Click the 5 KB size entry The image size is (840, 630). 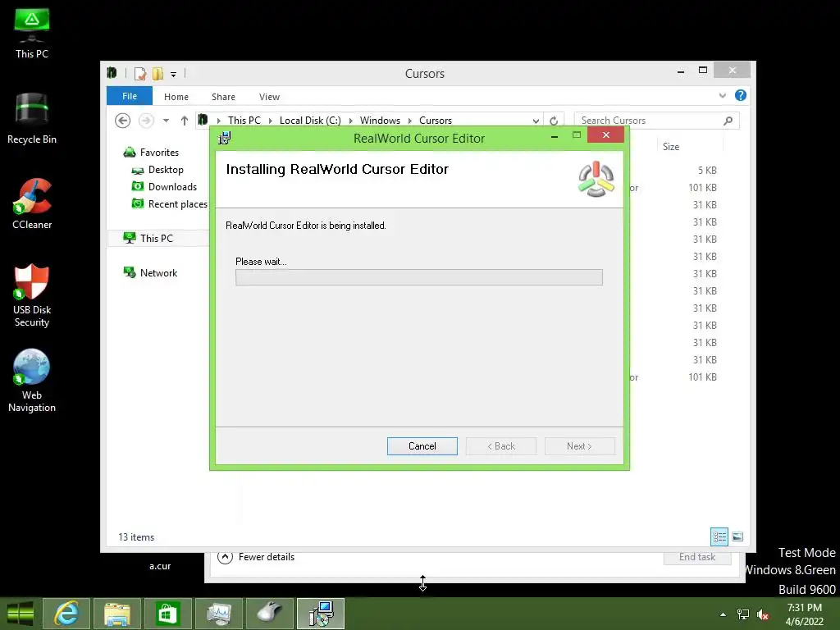click(x=707, y=171)
